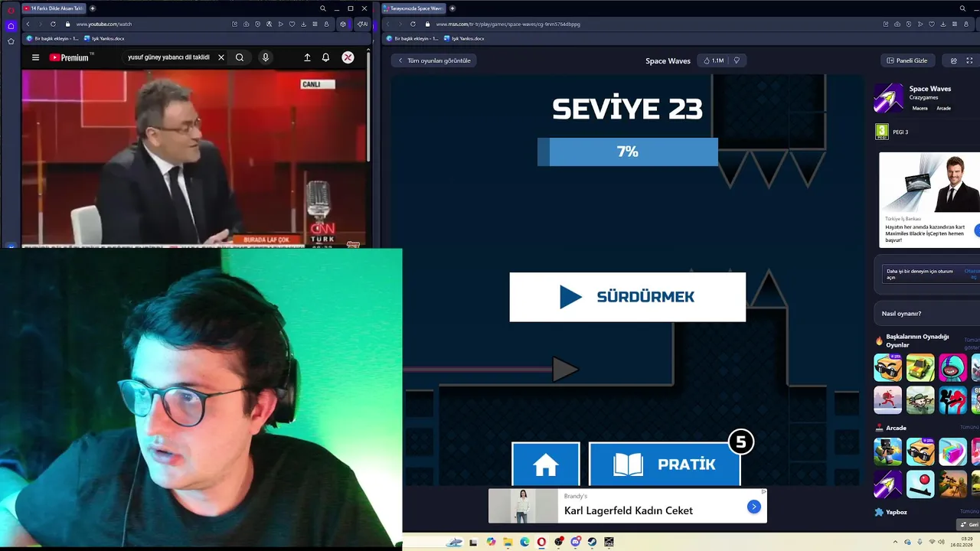Open Opera AI button in left window
The image size is (980, 551).
361,24
